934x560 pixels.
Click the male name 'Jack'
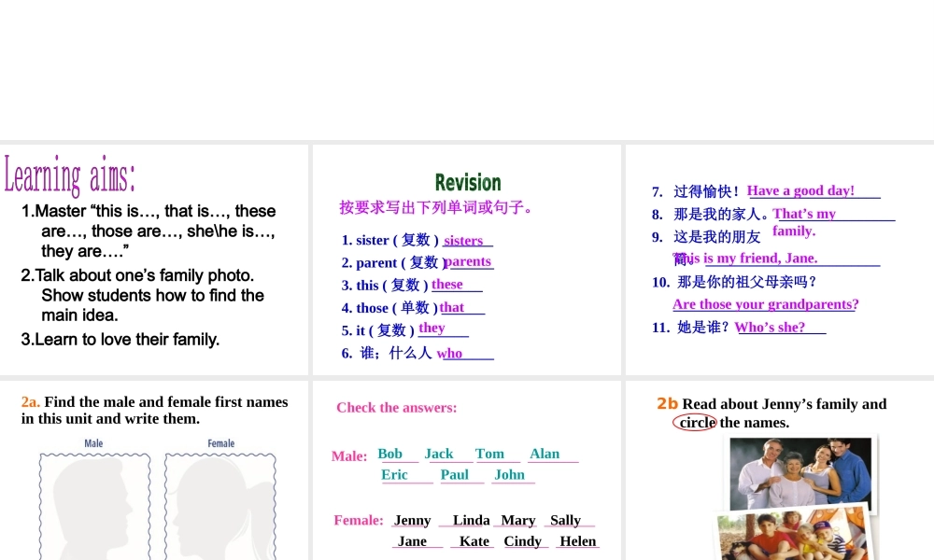[x=439, y=454]
